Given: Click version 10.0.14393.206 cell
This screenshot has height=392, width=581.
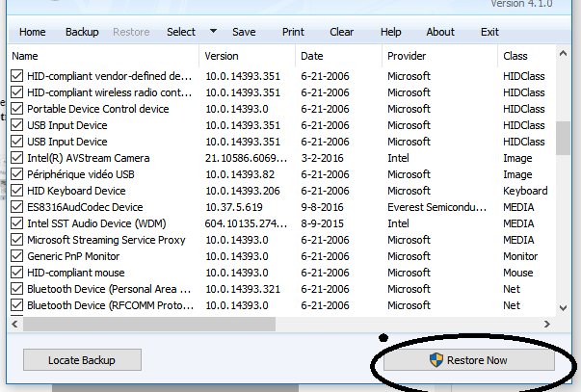Looking at the screenshot, I should [243, 191].
